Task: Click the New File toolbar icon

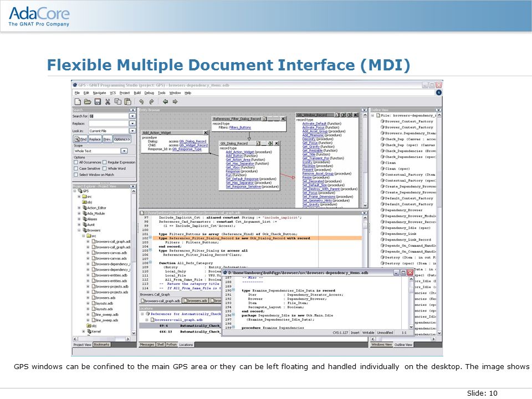Action: click(78, 101)
